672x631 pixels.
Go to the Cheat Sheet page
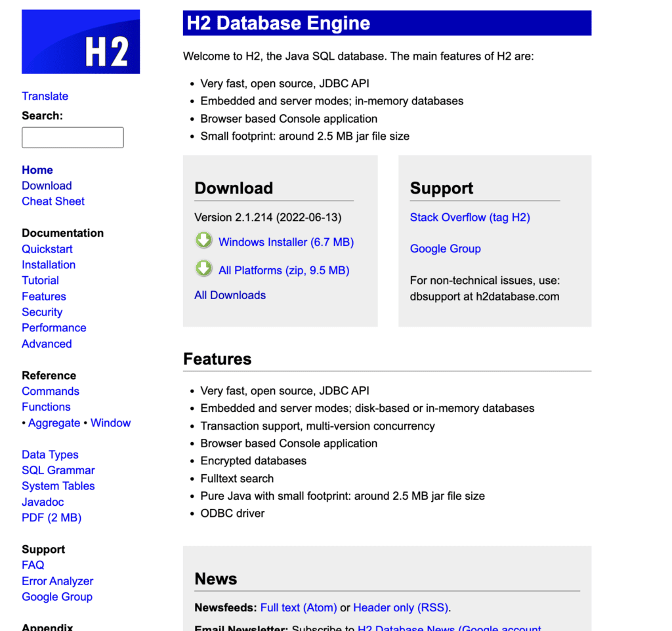52,201
